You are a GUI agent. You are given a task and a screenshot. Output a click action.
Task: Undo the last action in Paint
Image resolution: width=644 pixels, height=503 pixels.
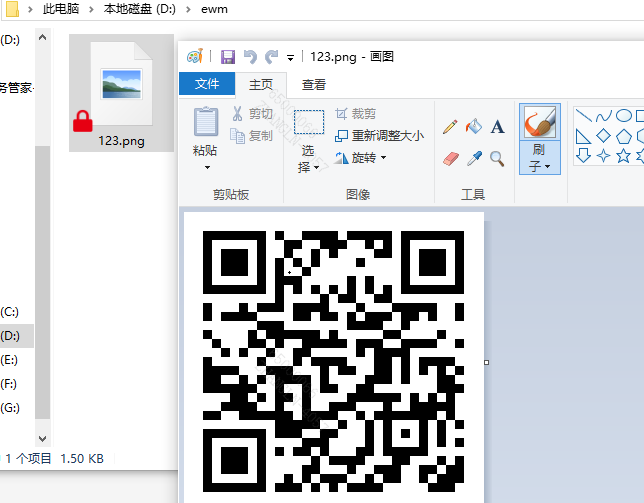coord(250,57)
